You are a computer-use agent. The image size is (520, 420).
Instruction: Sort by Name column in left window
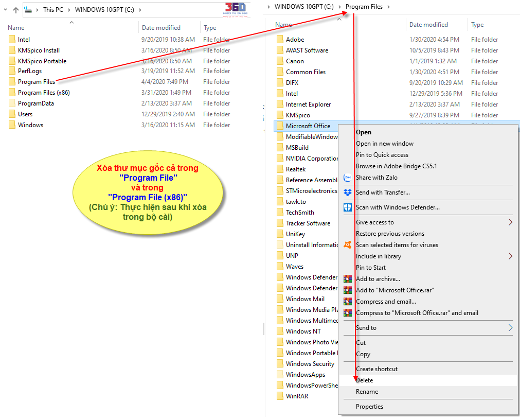click(x=16, y=28)
